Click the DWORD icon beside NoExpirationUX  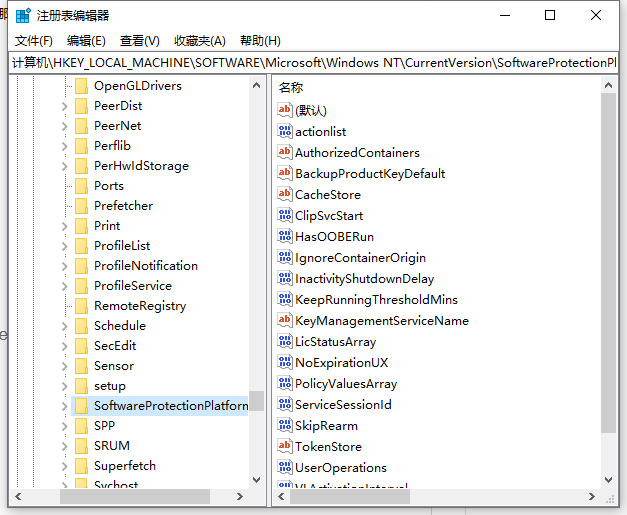pos(285,362)
